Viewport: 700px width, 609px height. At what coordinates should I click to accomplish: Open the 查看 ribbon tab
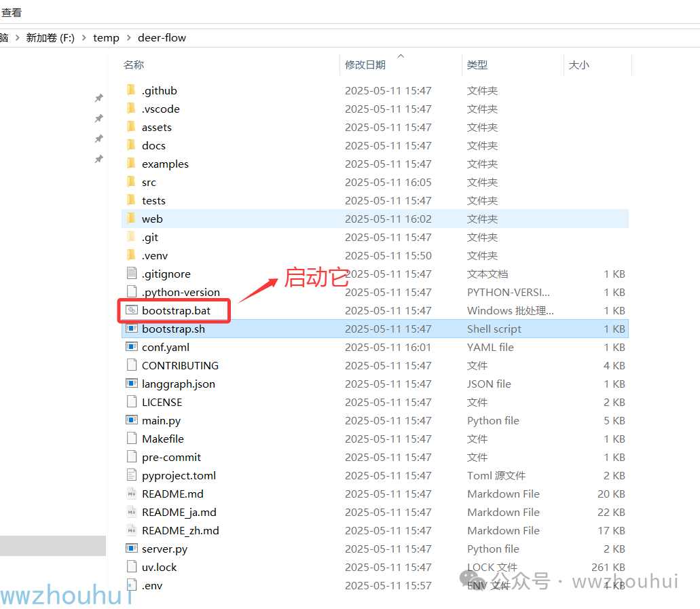point(11,12)
